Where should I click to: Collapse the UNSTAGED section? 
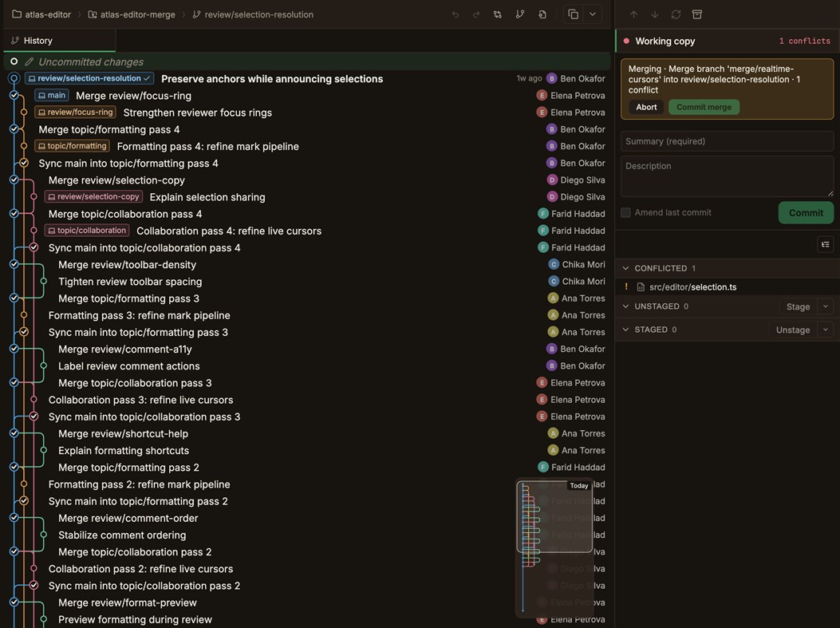(x=625, y=306)
